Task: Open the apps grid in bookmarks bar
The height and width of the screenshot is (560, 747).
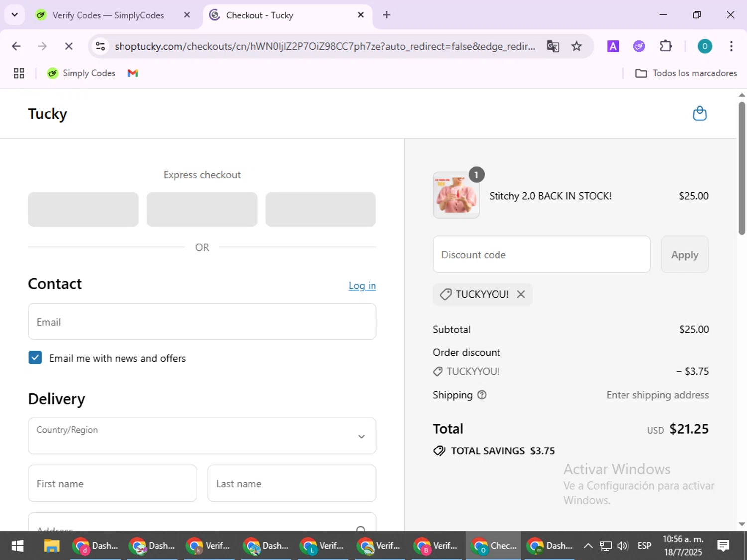Action: click(19, 73)
